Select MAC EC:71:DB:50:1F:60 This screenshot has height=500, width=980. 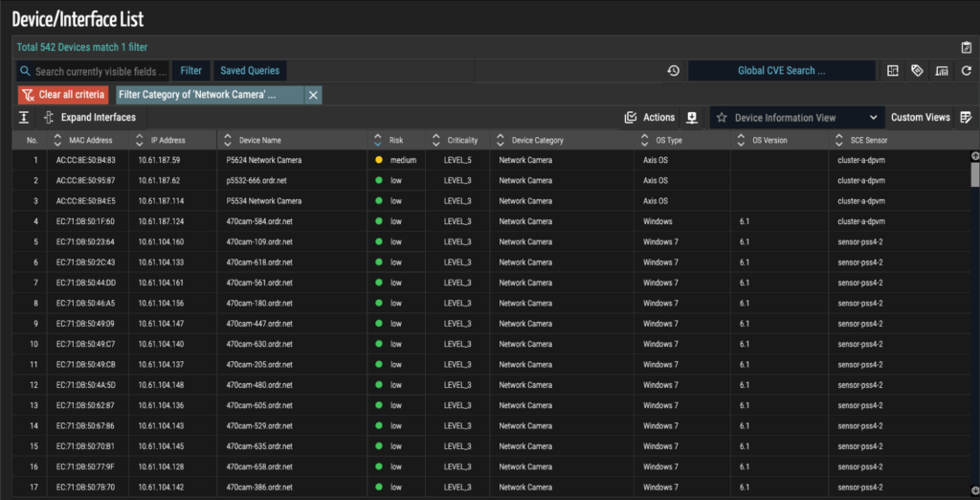coord(85,221)
